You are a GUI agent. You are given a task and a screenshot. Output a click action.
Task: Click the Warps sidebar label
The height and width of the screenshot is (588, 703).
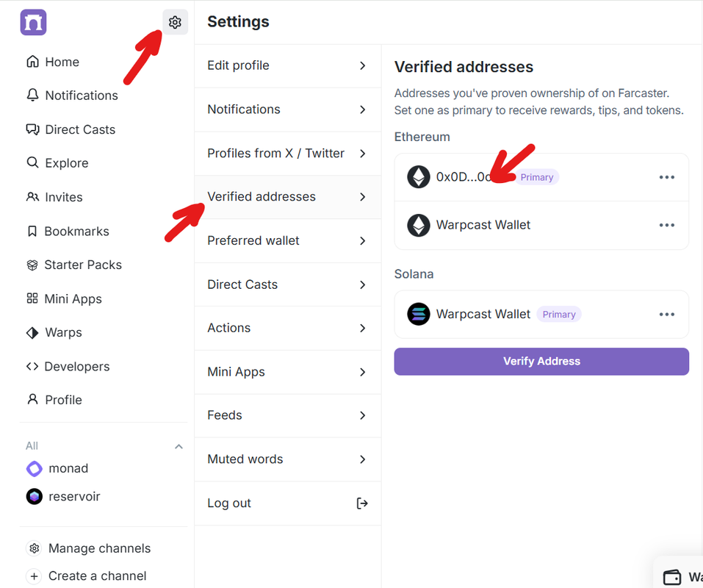[64, 332]
